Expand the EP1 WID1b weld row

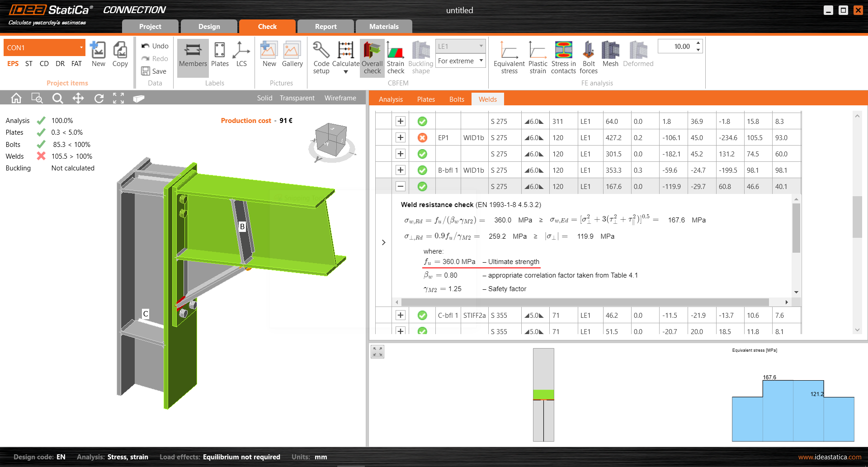(400, 137)
